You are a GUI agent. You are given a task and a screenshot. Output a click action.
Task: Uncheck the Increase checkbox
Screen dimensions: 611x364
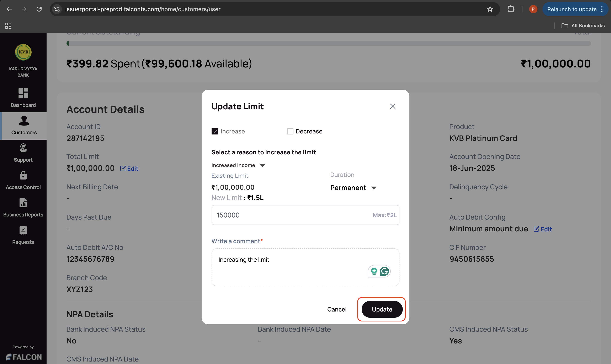[215, 131]
